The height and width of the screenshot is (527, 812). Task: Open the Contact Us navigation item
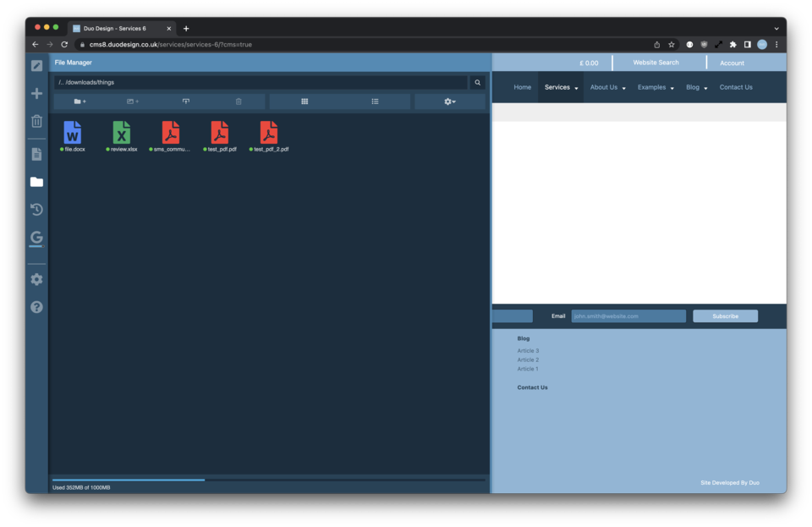736,87
